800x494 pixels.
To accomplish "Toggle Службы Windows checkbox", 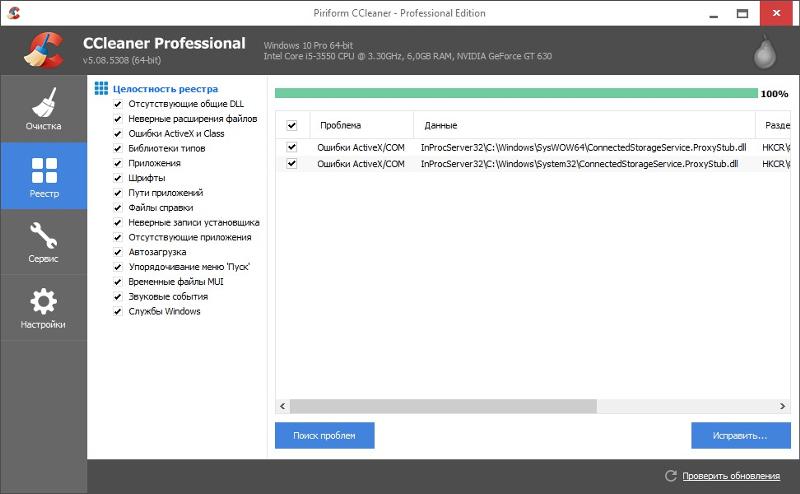I will click(x=118, y=311).
